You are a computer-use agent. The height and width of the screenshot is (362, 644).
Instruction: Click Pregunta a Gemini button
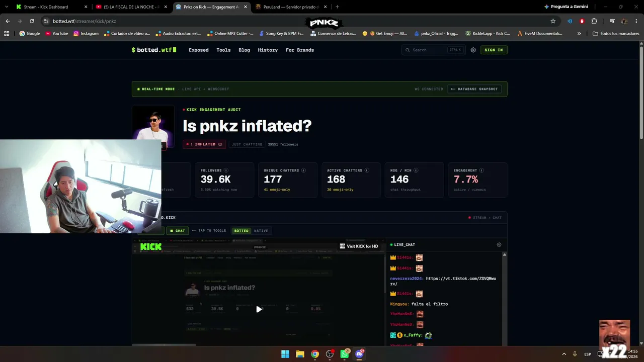(x=567, y=7)
